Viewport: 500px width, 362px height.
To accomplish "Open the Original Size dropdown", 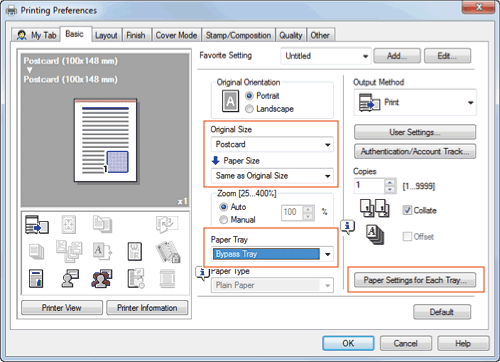I will coord(272,145).
